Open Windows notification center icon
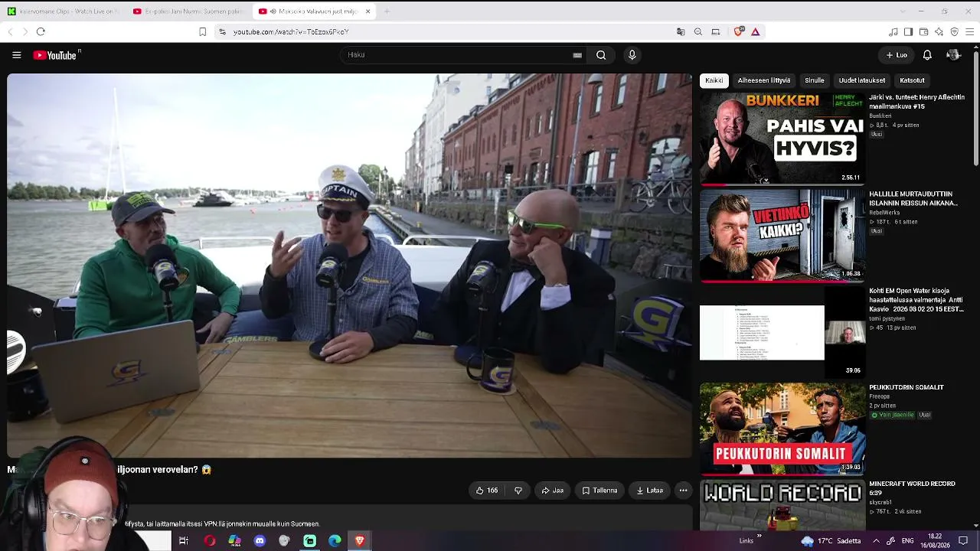Image resolution: width=980 pixels, height=551 pixels. tap(963, 541)
